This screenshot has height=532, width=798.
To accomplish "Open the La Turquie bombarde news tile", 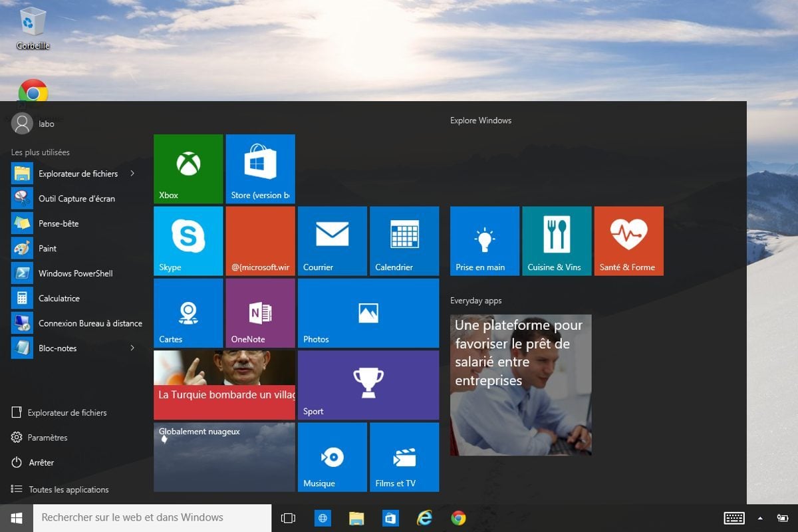I will tap(224, 385).
